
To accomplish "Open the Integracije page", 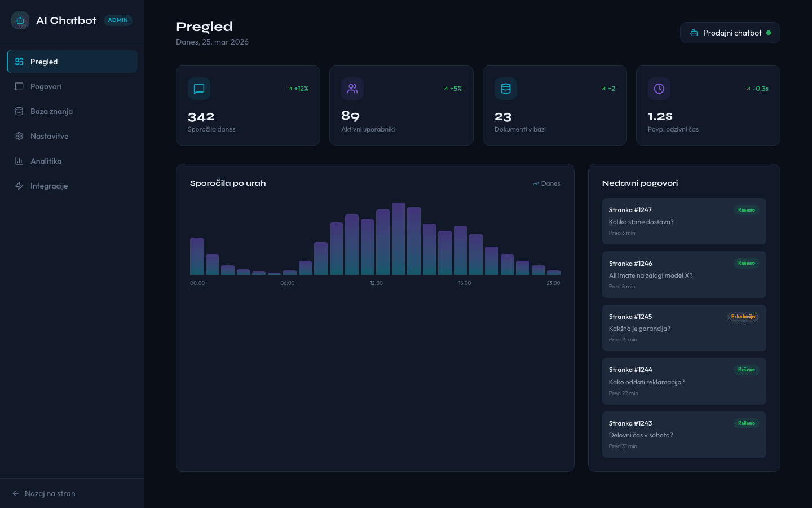I will [72, 186].
